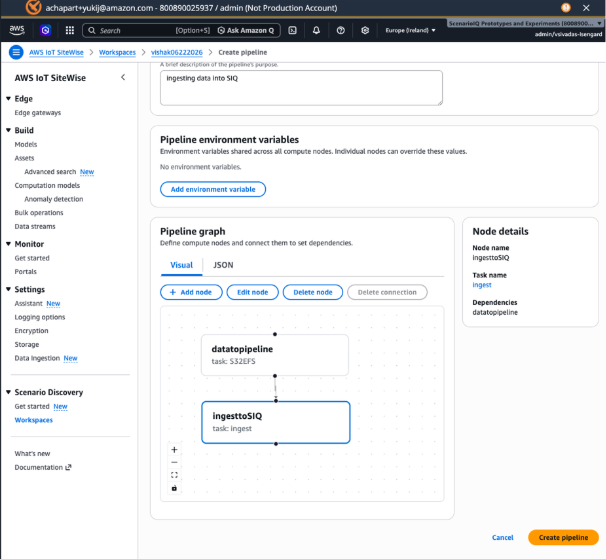Open Storage in the sidebar

tap(27, 344)
